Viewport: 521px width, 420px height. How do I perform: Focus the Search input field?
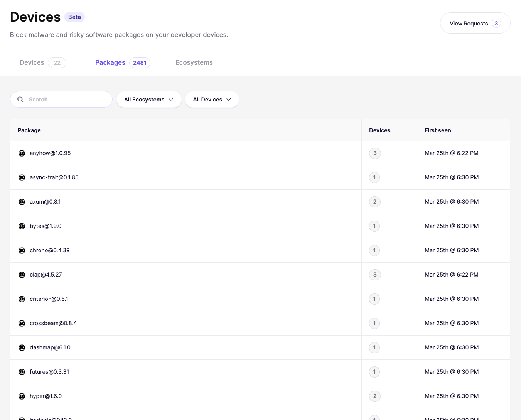(61, 100)
